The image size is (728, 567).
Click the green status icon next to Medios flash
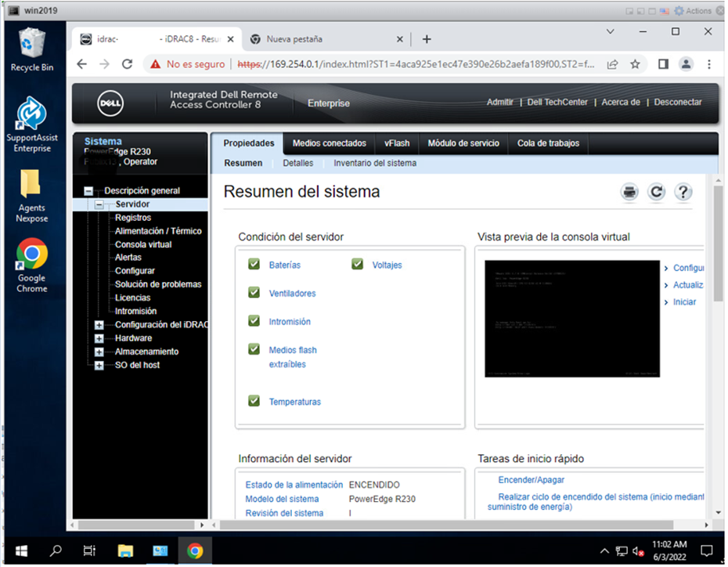pos(254,349)
